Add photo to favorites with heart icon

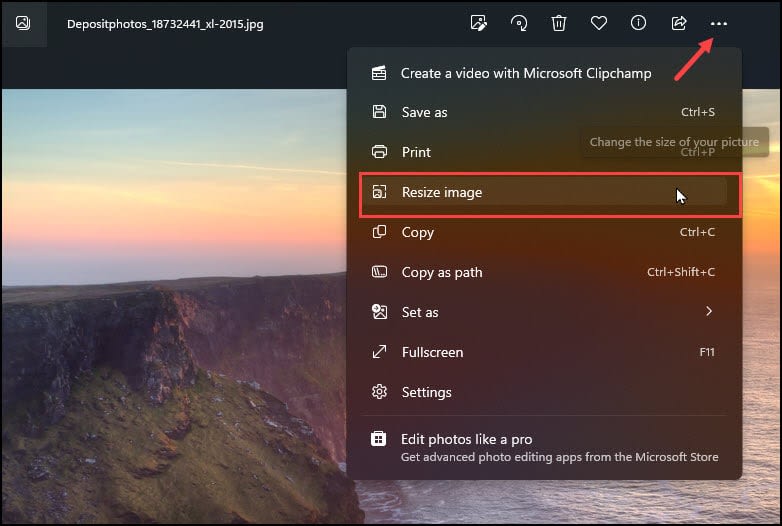[x=598, y=23]
